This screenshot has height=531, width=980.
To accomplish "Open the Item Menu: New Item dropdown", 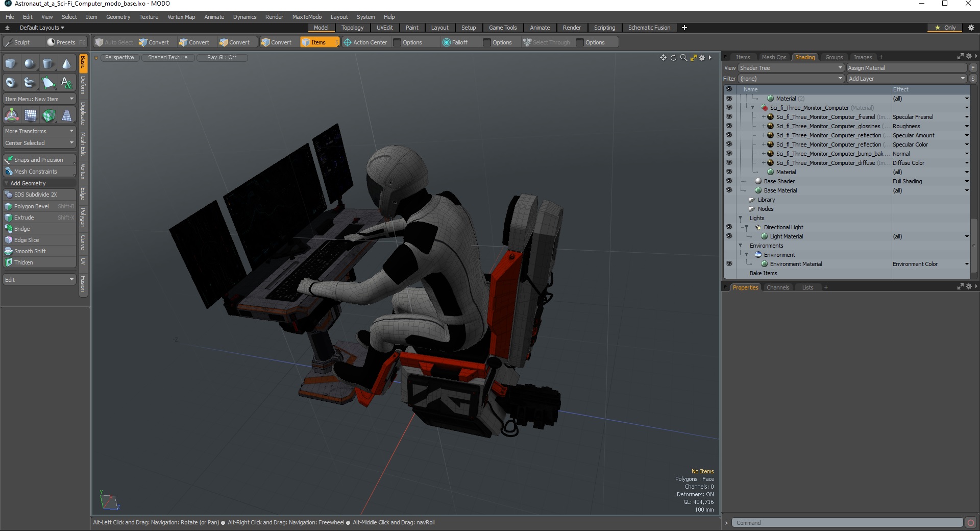I will pos(40,99).
